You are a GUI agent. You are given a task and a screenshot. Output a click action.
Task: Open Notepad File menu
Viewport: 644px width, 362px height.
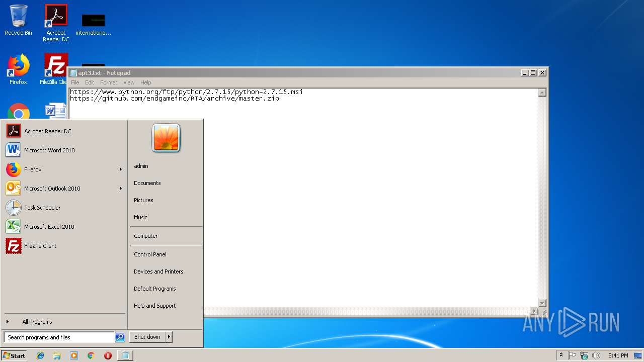(75, 82)
